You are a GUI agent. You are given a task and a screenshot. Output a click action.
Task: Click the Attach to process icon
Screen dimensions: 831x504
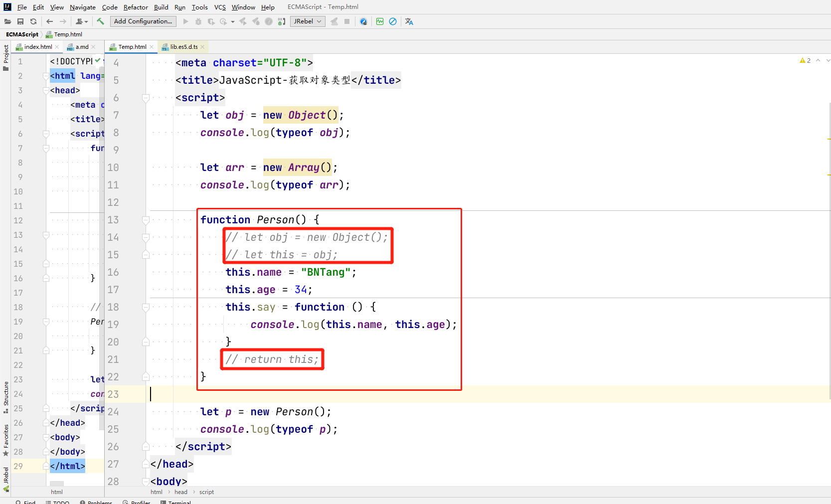click(x=282, y=21)
